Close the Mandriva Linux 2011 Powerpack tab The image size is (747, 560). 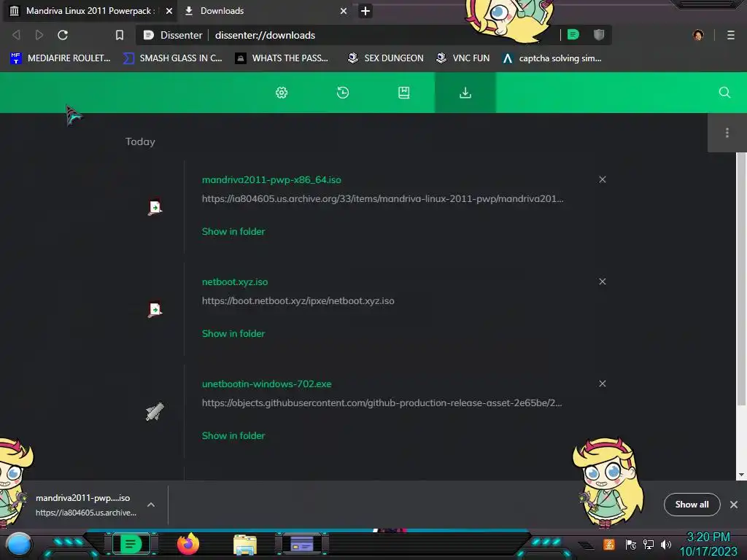click(169, 11)
